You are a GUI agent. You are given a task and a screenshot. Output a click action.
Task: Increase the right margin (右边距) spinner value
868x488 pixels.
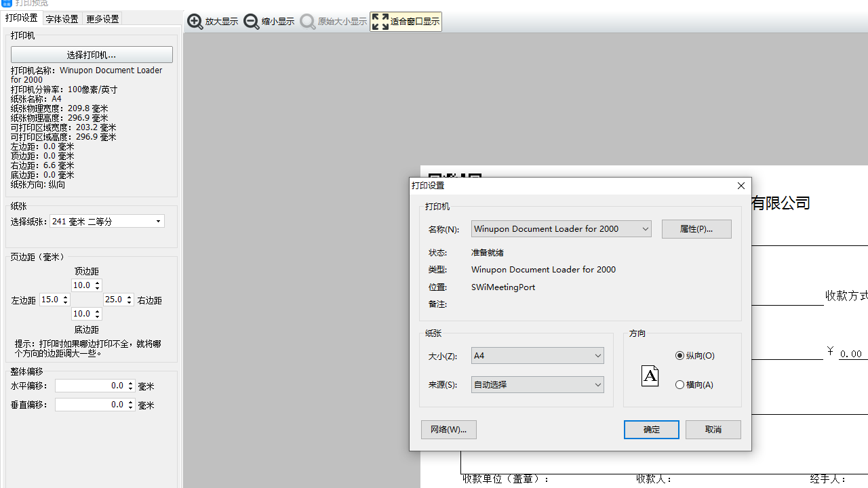point(130,297)
